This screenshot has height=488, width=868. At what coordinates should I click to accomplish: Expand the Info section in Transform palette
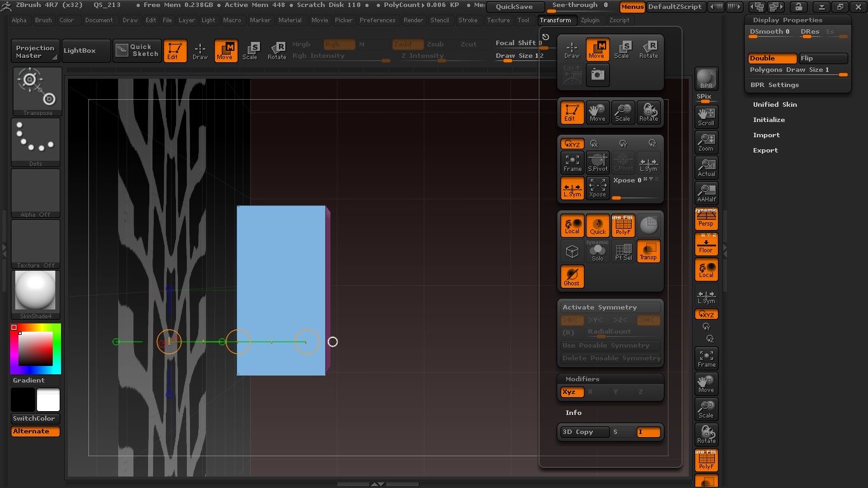click(574, 413)
